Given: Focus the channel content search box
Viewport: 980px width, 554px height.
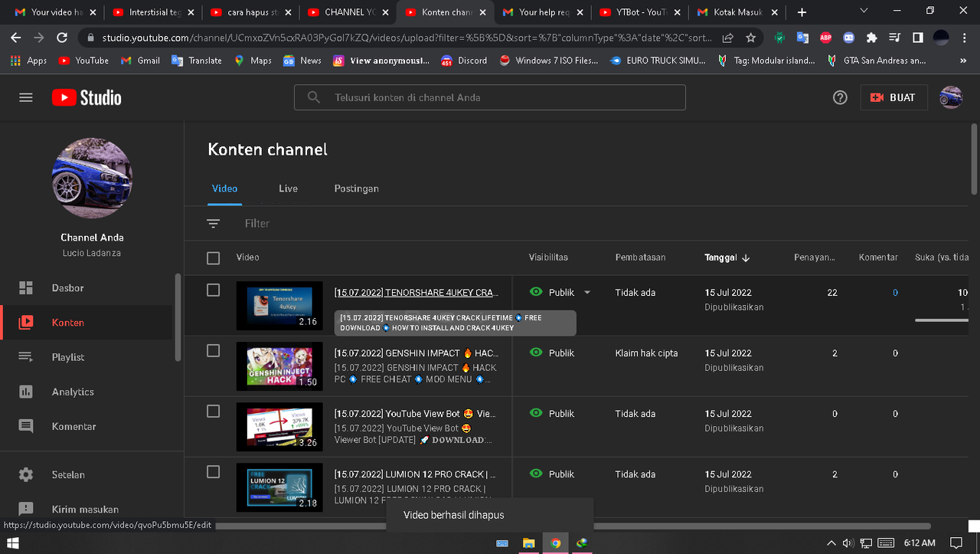Looking at the screenshot, I should (x=490, y=97).
